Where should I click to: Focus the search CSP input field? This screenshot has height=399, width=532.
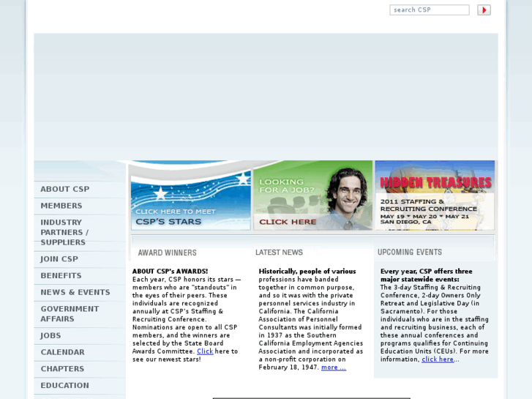(x=430, y=10)
